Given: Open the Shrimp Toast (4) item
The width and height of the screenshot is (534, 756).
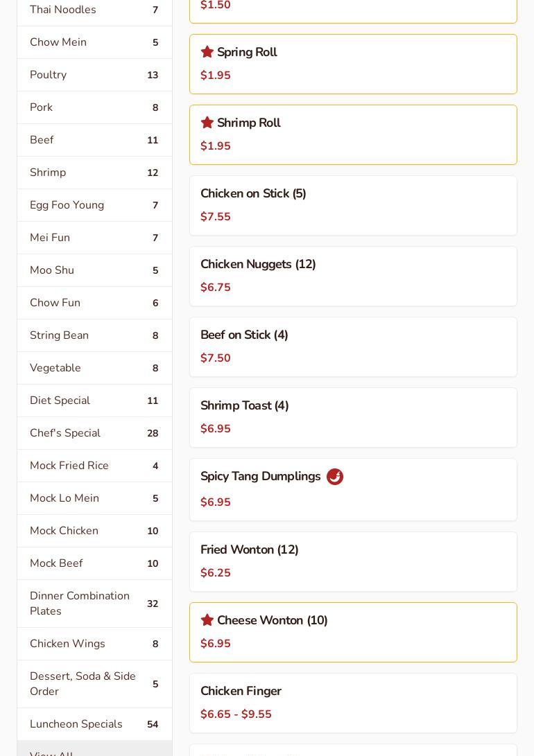Looking at the screenshot, I should click(353, 417).
